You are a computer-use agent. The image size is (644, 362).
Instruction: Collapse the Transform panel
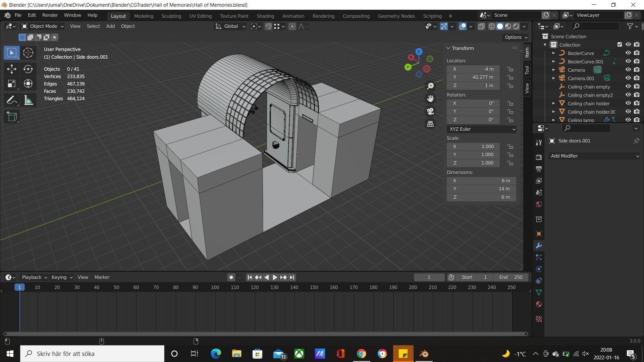point(448,48)
